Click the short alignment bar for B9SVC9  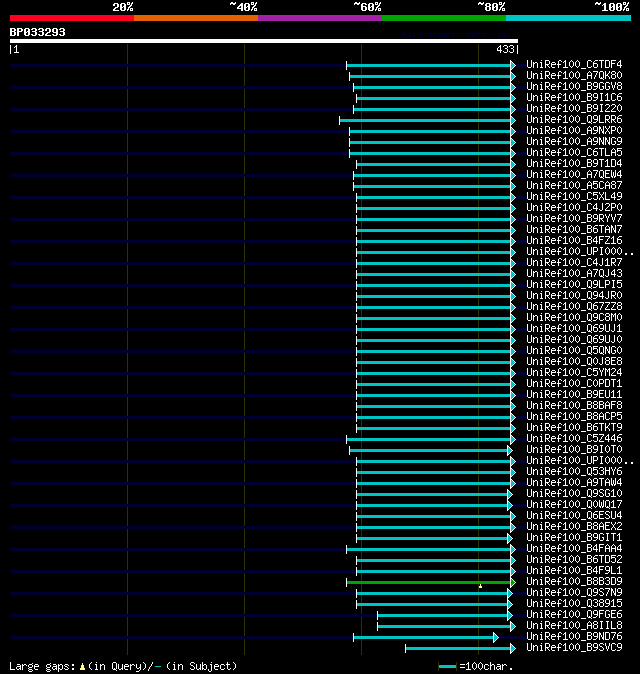(x=458, y=649)
